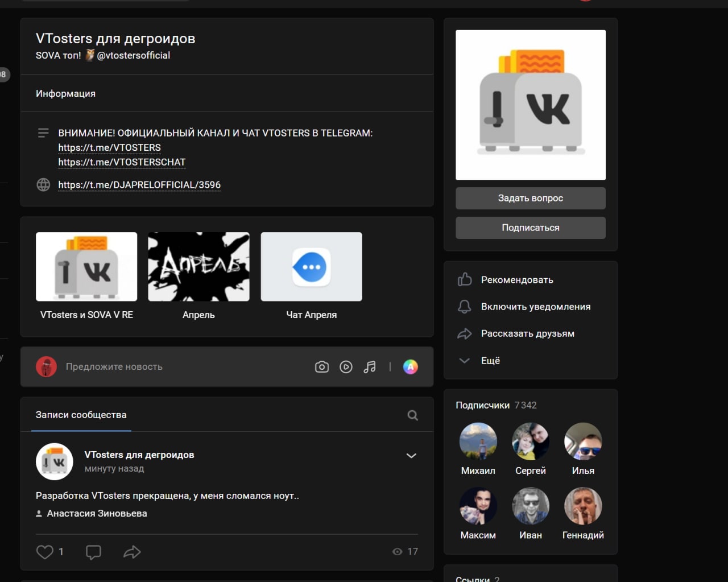Open the large community toaster avatar

pos(531,105)
